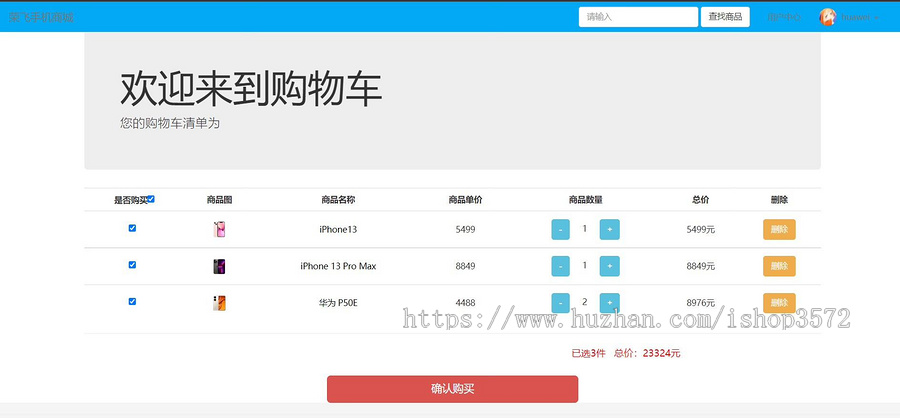900x418 pixels.
Task: Click the iPhone13 product name
Action: (x=338, y=230)
